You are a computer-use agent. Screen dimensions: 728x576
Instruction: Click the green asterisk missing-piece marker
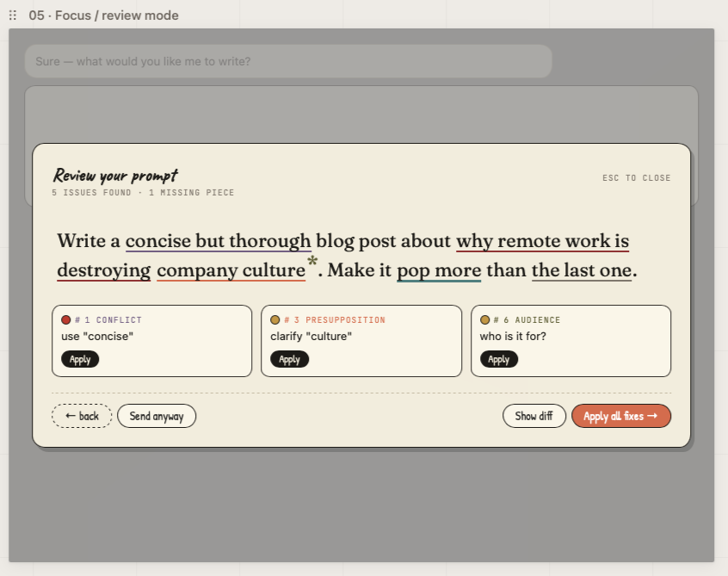(312, 262)
